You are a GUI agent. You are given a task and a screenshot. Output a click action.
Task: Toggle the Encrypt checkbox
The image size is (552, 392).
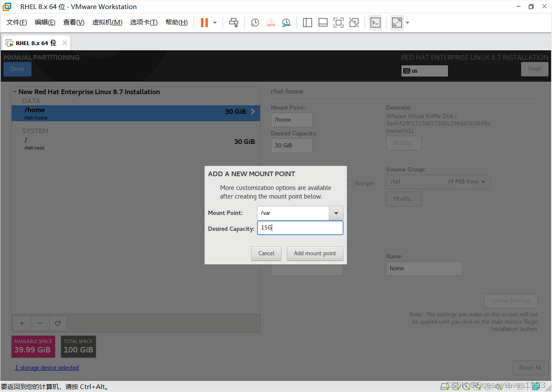tap(350, 183)
